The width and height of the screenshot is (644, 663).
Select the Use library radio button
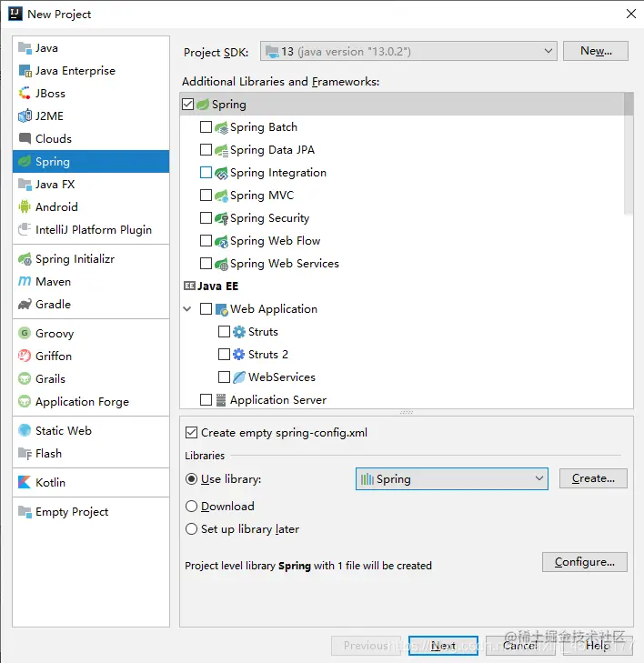pyautogui.click(x=192, y=479)
